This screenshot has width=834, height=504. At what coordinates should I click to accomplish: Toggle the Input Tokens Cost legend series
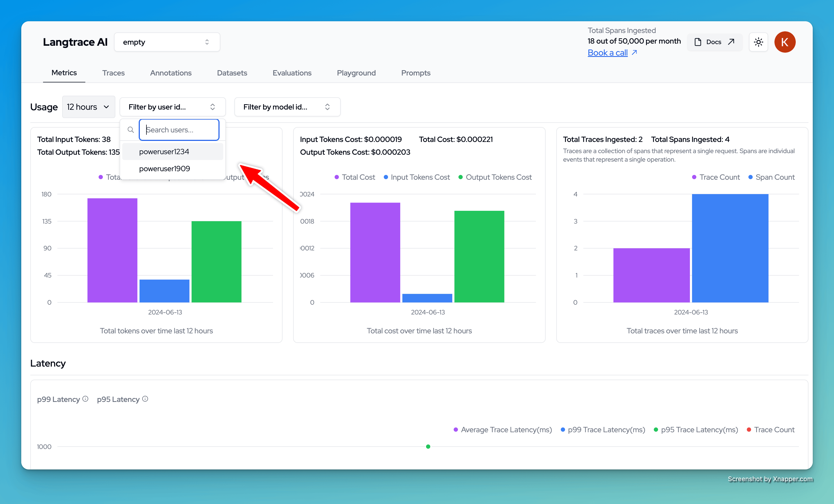pos(417,177)
